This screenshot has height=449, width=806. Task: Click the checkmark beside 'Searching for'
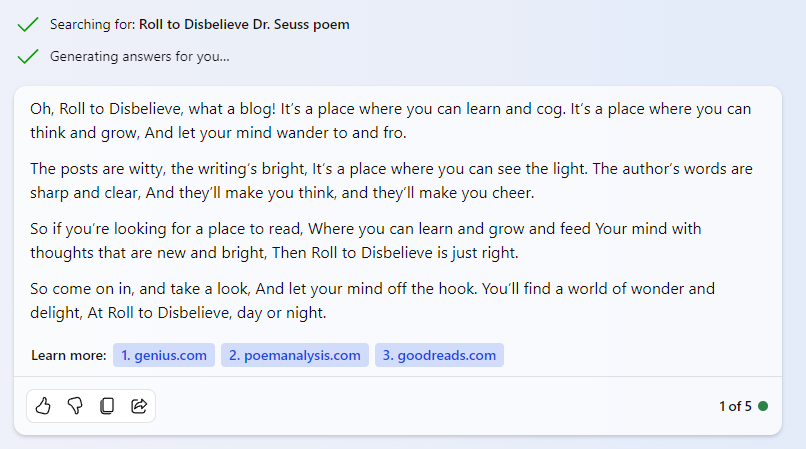pos(28,25)
